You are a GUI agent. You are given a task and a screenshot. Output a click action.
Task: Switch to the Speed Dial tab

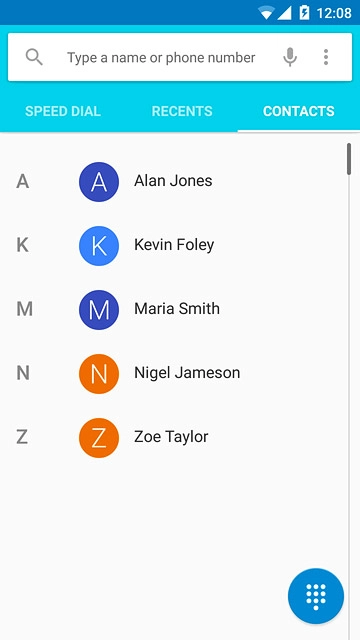[x=63, y=111]
